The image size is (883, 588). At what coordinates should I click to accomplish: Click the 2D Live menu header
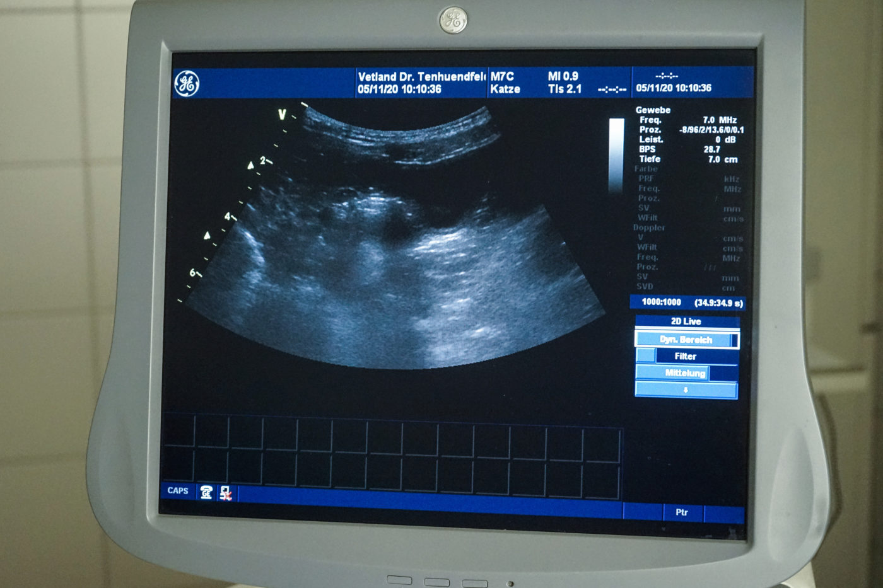point(686,321)
